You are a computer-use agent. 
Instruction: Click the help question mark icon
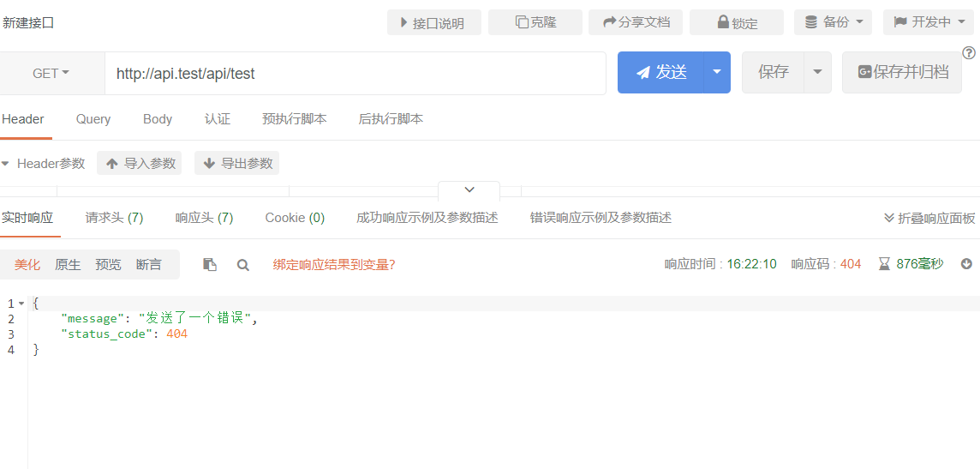[969, 53]
